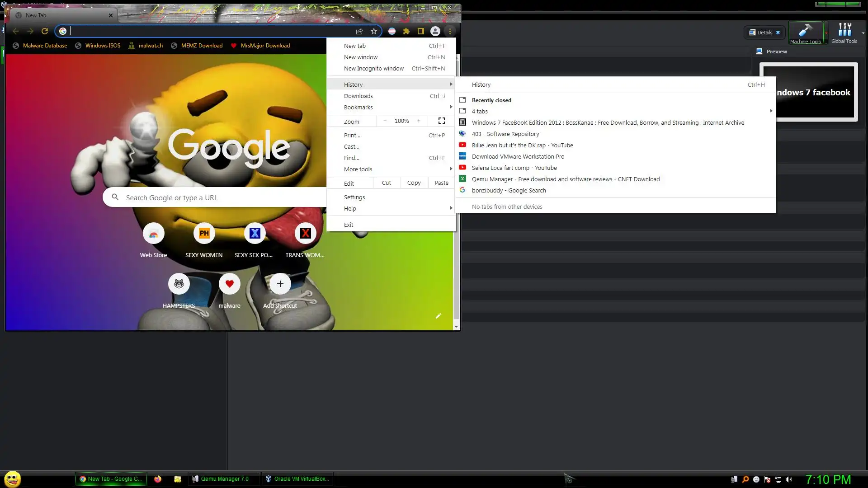Click the Share this page icon
Viewport: 868px width, 488px height.
tap(359, 31)
